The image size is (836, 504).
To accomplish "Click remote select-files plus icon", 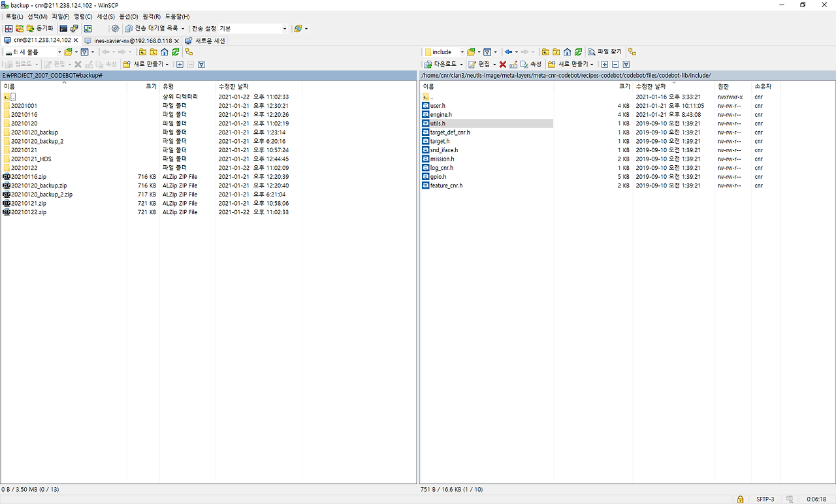I will point(605,64).
